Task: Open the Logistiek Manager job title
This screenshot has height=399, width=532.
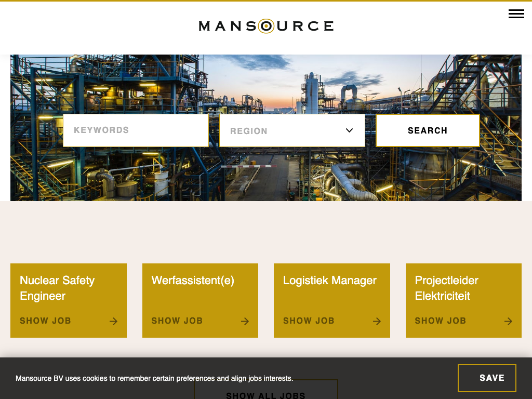Action: [x=330, y=280]
